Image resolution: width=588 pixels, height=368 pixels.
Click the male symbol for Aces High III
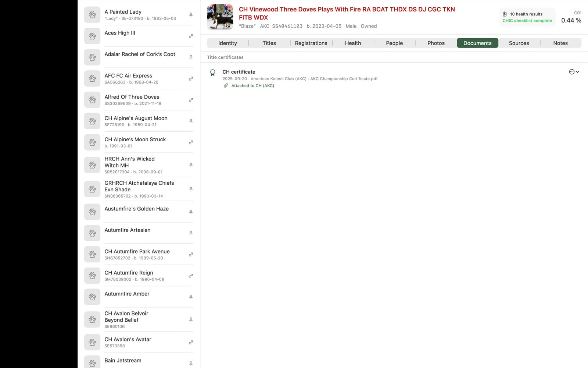pos(191,36)
